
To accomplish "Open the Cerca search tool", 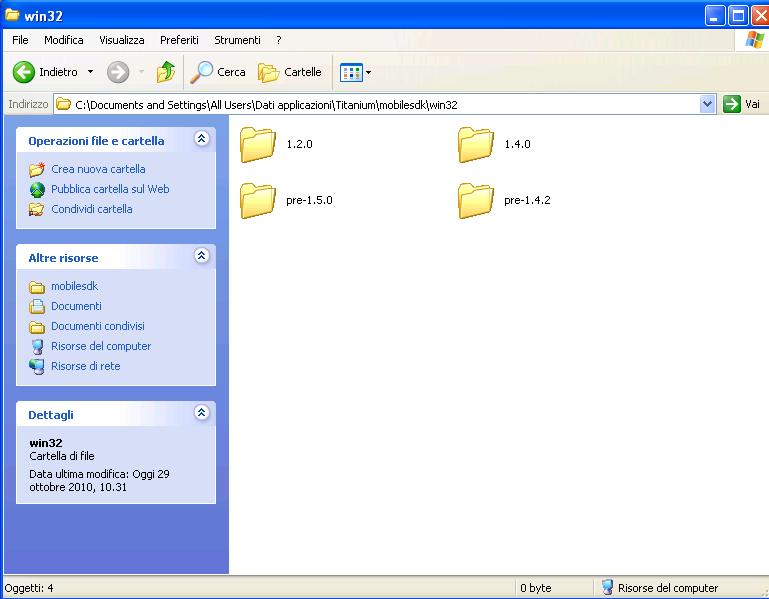I will [x=217, y=72].
